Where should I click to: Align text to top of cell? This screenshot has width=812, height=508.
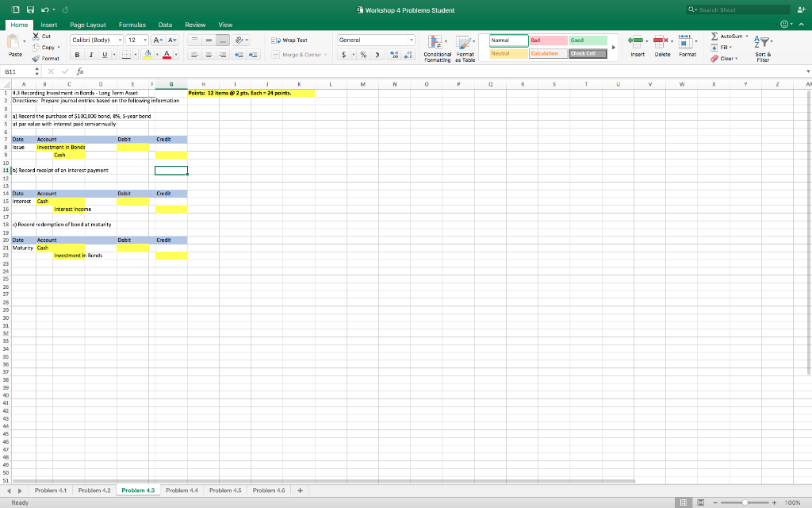pyautogui.click(x=195, y=40)
